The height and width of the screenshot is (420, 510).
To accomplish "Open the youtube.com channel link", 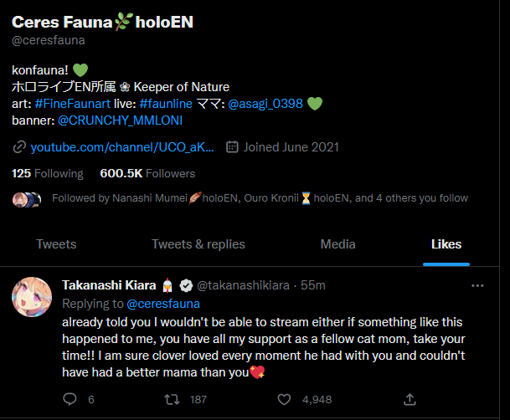I will click(122, 147).
